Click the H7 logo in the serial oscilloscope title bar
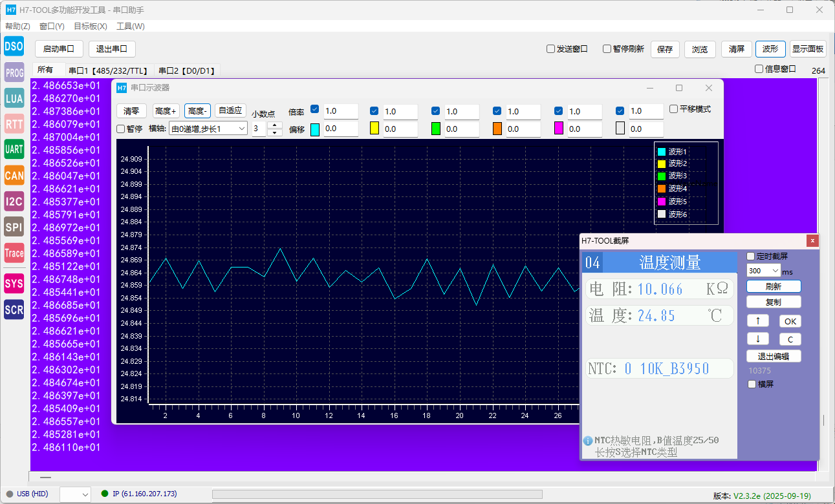835x504 pixels. (122, 88)
